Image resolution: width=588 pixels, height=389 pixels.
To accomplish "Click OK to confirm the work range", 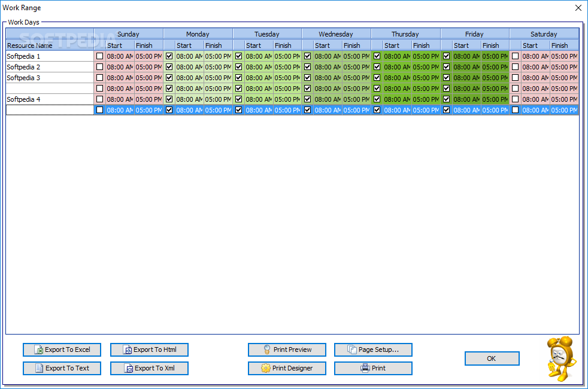I will pos(492,358).
